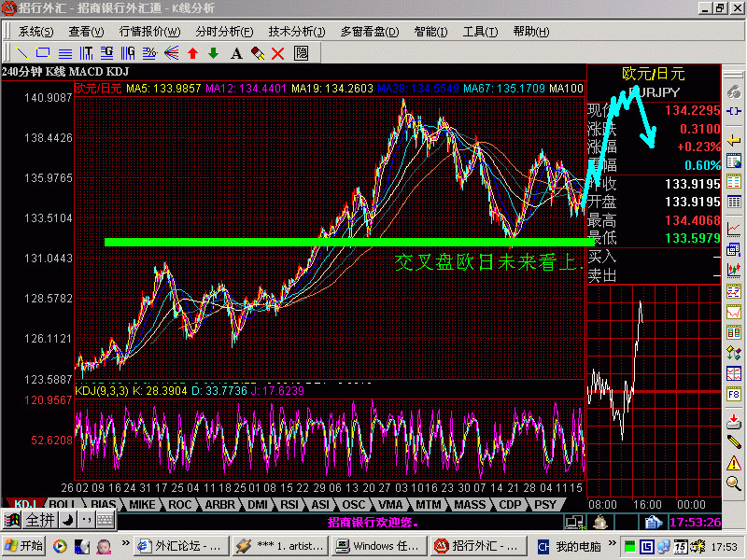Click the red download arrow sidebar icon
Image resolution: width=747 pixels, height=560 pixels.
734,421
